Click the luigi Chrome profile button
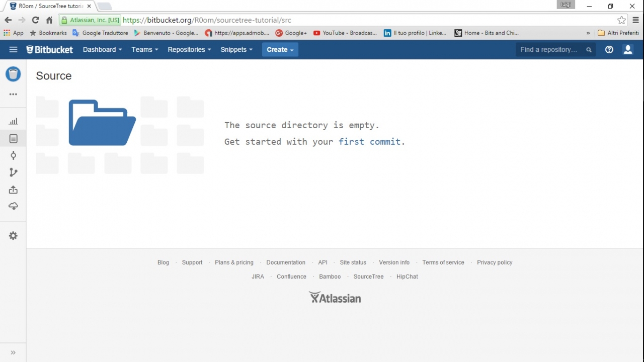This screenshot has width=644, height=362. click(566, 5)
